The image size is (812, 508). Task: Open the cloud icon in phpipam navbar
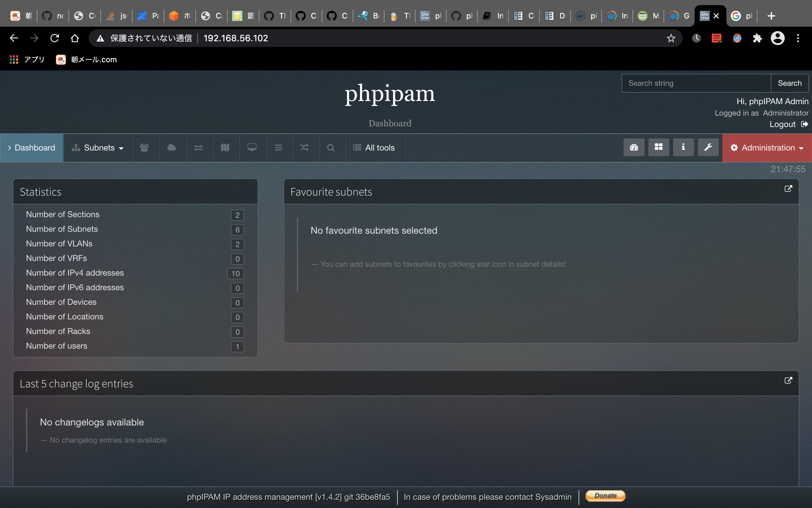172,148
